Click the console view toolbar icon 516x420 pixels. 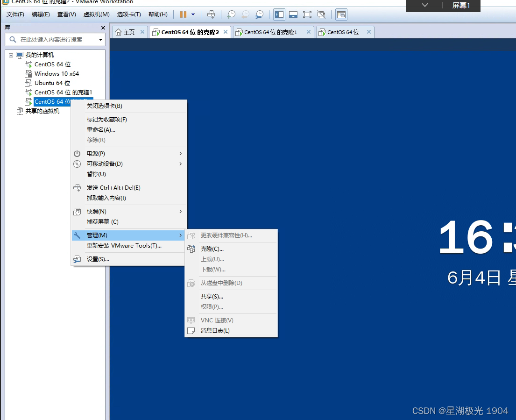pyautogui.click(x=341, y=14)
